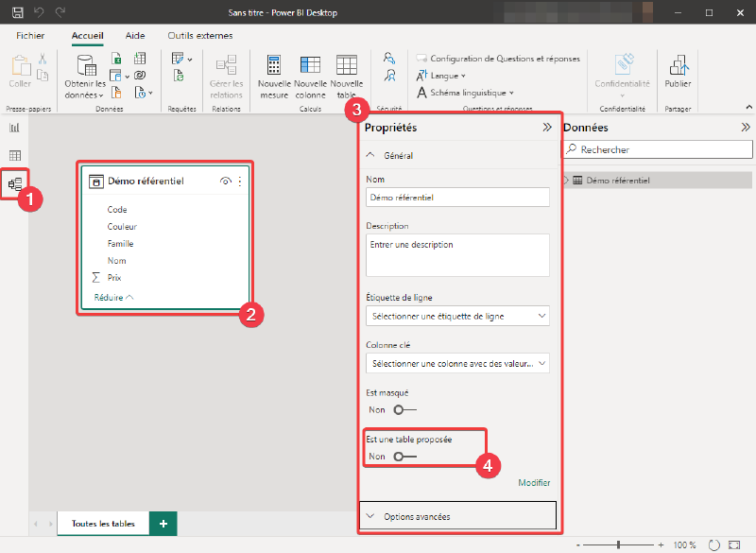Switch to Report view in sidebar
The image size is (756, 553).
[x=15, y=128]
